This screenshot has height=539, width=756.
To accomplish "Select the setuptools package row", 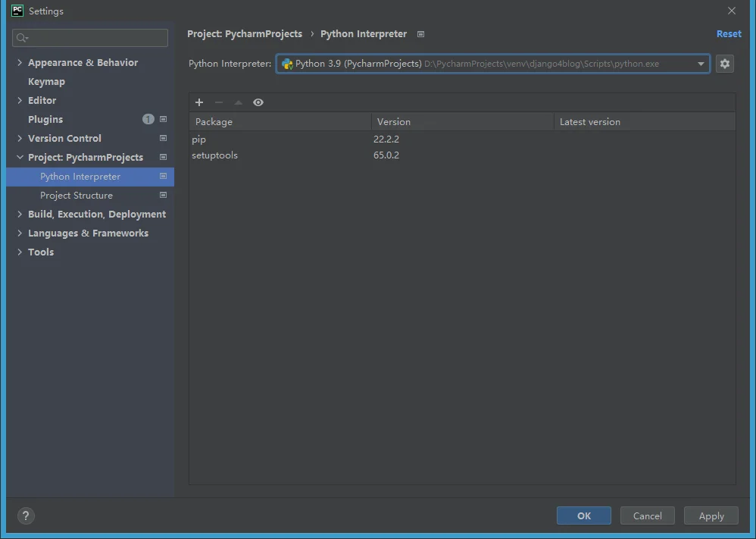I will [x=462, y=155].
